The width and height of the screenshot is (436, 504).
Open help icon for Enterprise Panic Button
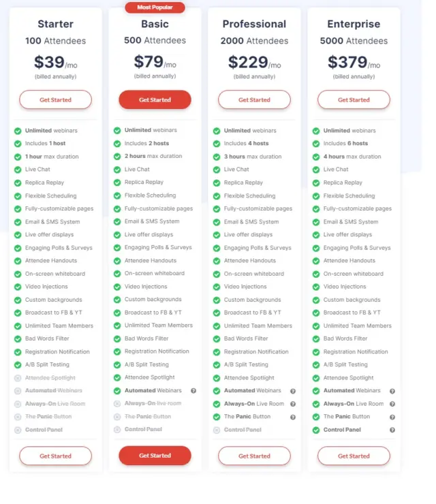click(x=392, y=417)
